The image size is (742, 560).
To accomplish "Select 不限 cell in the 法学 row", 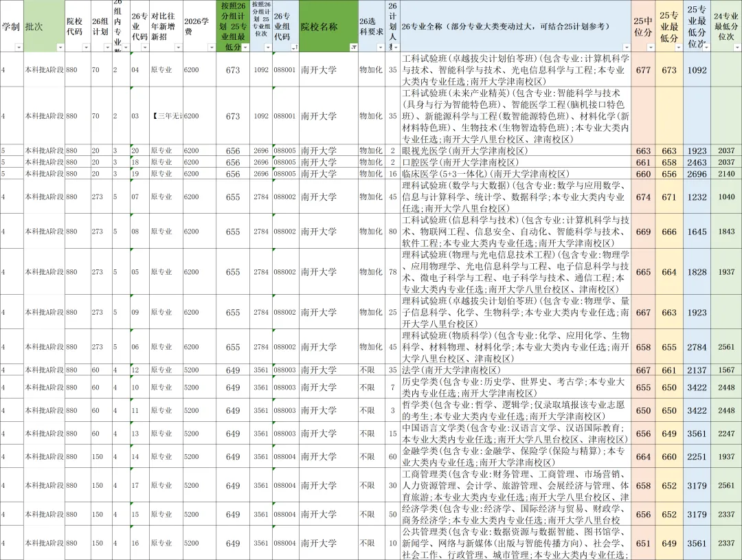I will point(372,370).
